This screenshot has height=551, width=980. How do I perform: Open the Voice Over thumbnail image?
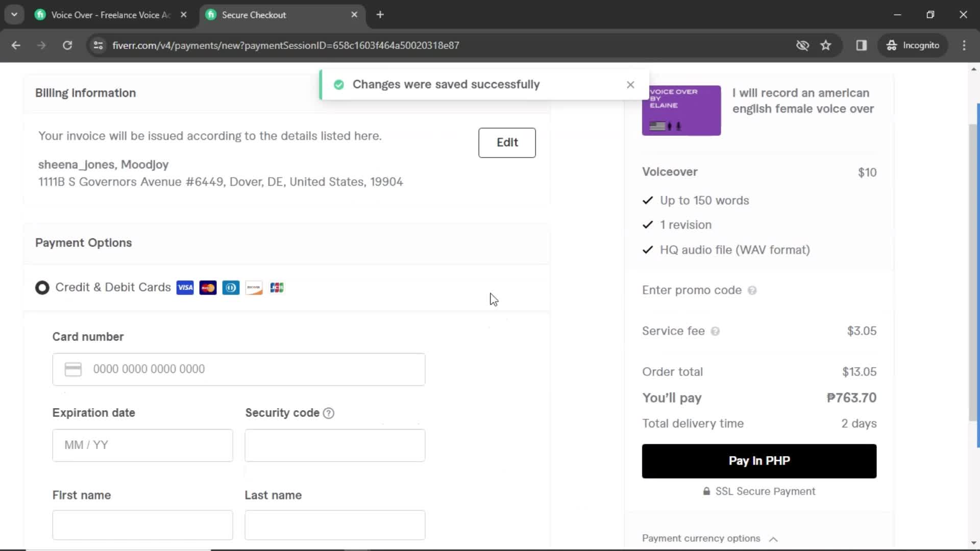[x=681, y=110]
